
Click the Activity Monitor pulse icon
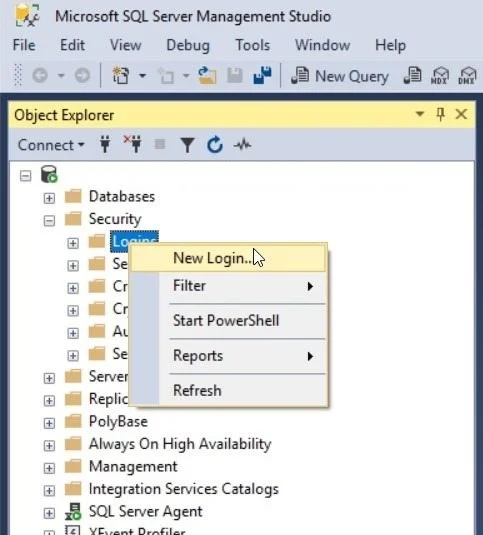click(243, 145)
